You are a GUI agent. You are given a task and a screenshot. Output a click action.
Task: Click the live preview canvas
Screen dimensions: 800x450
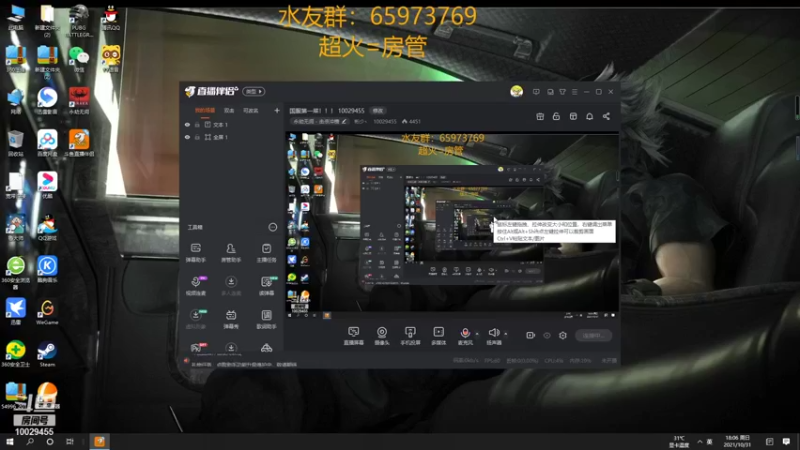click(452, 225)
